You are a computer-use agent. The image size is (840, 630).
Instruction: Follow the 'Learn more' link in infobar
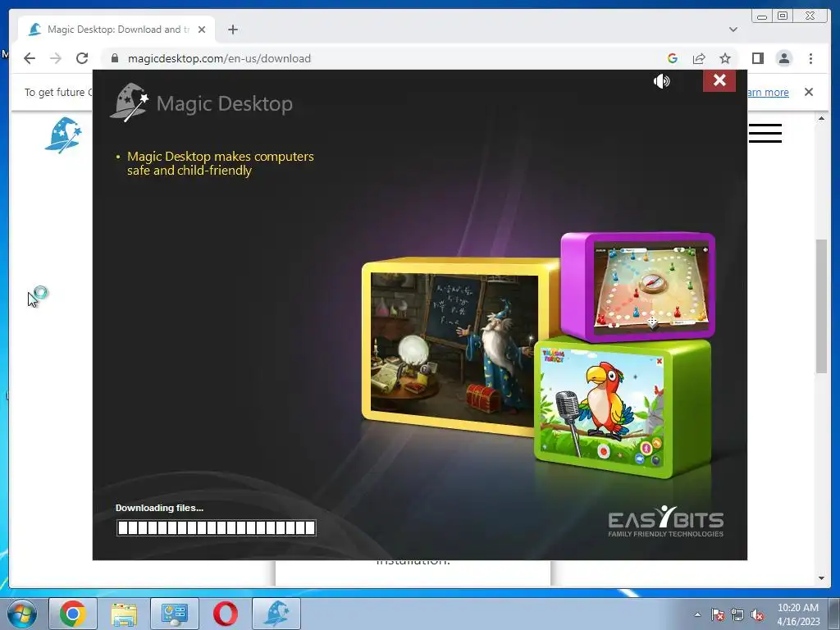coord(768,92)
